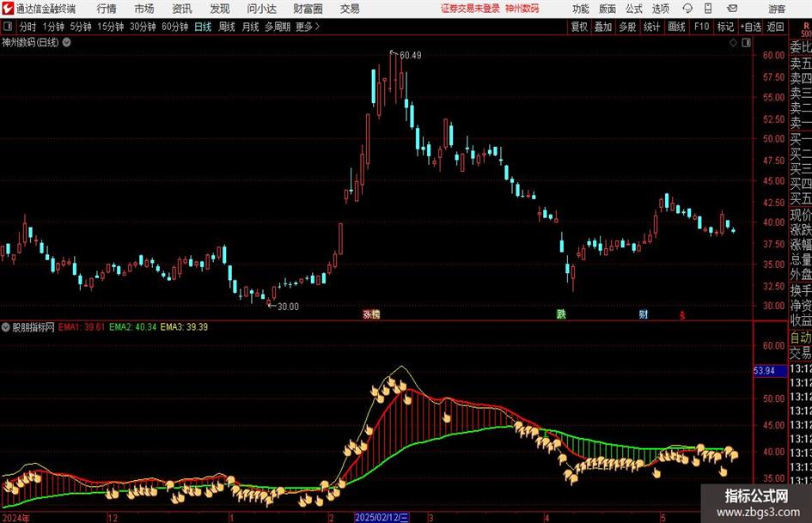Click the blue 财 event marker

click(x=644, y=313)
